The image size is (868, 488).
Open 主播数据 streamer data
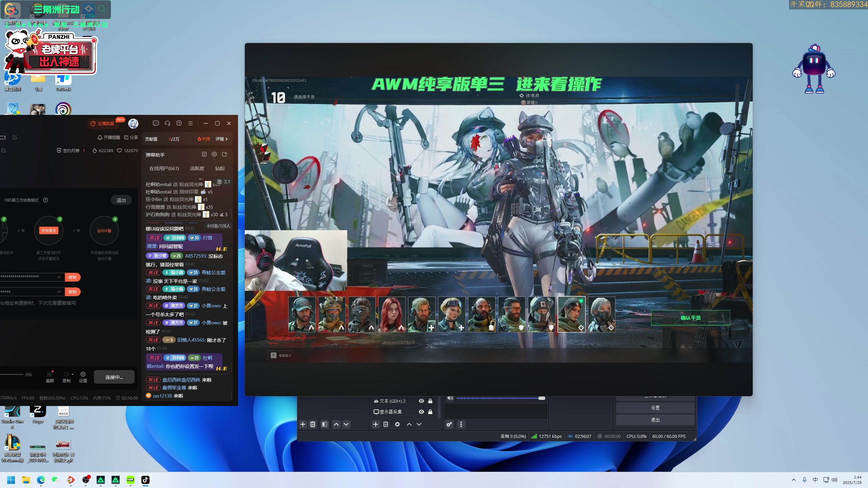[103, 123]
